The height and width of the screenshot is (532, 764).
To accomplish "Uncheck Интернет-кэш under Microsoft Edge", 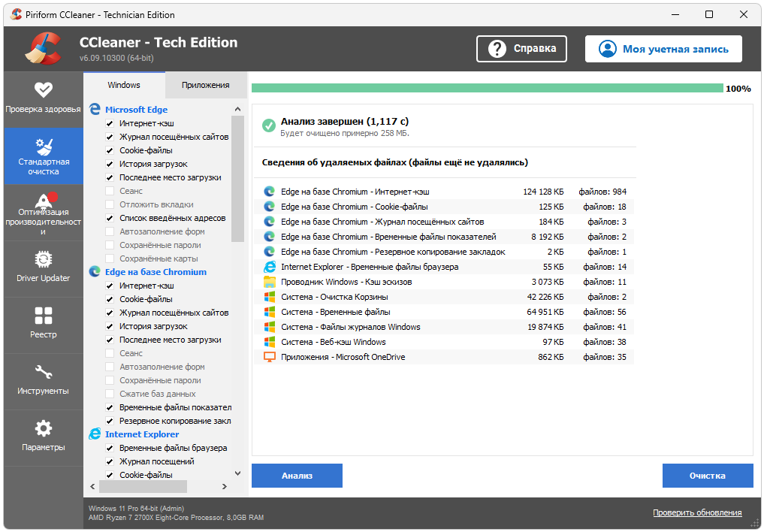I will coord(110,123).
